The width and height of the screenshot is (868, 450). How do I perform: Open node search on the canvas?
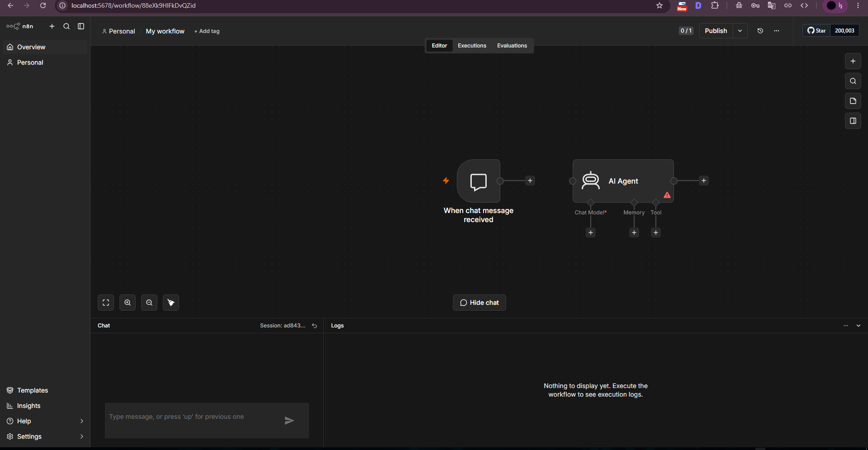pos(853,81)
